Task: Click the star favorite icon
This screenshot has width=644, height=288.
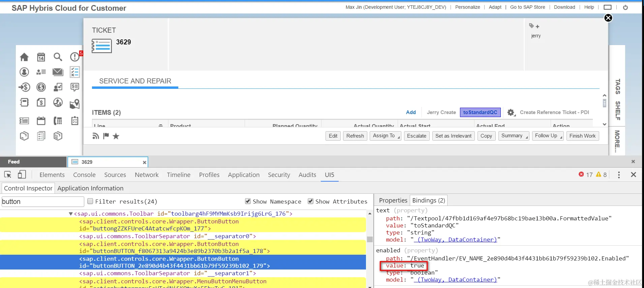Action: pyautogui.click(x=116, y=136)
